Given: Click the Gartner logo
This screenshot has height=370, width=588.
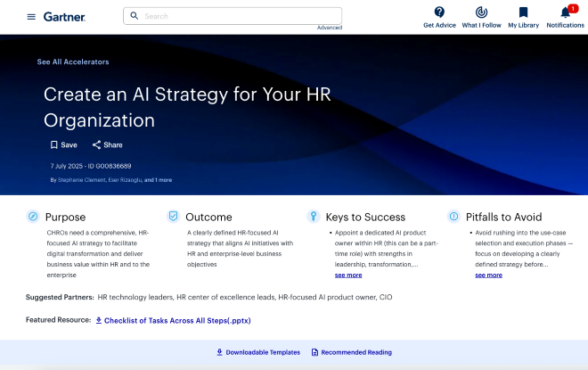Looking at the screenshot, I should (64, 16).
